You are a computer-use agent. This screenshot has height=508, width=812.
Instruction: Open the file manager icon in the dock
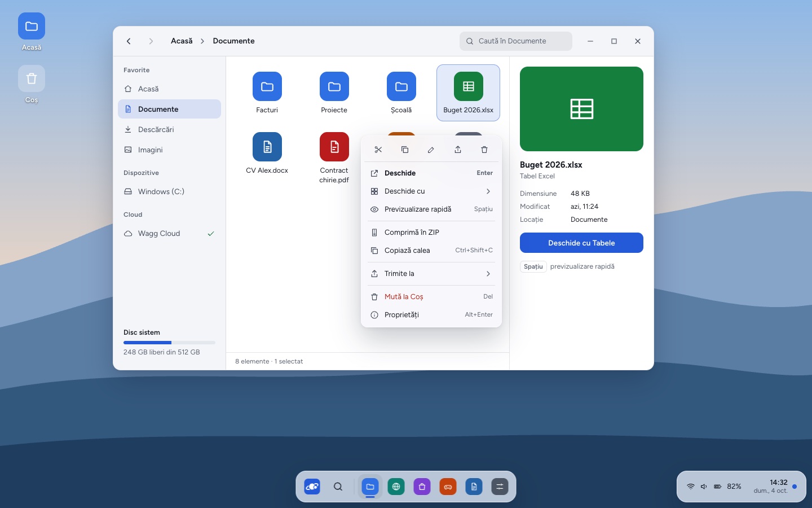[x=370, y=487]
